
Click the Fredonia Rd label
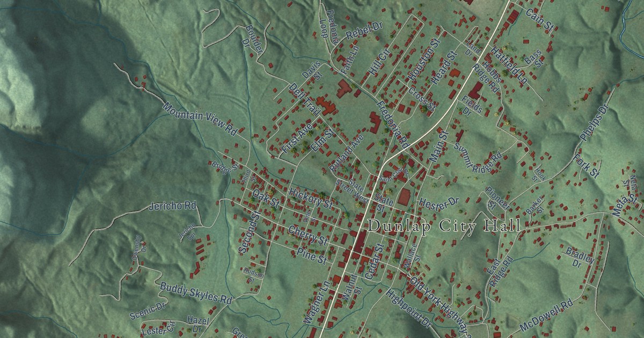(392, 124)
